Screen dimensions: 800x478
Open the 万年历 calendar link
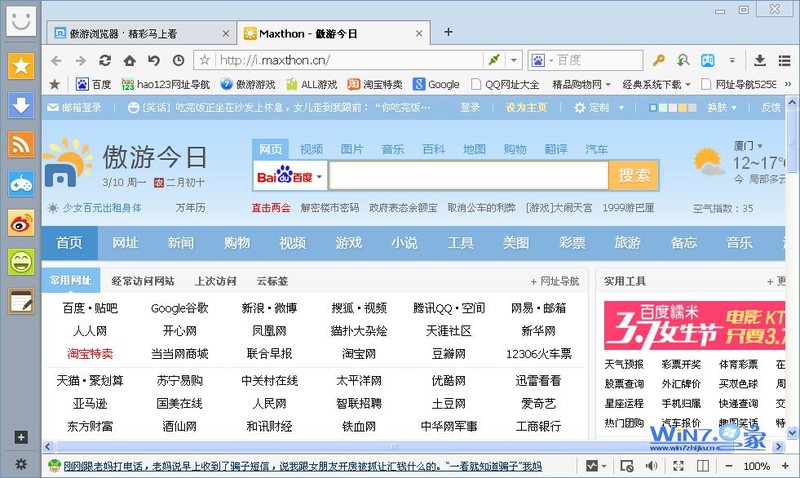[x=190, y=208]
